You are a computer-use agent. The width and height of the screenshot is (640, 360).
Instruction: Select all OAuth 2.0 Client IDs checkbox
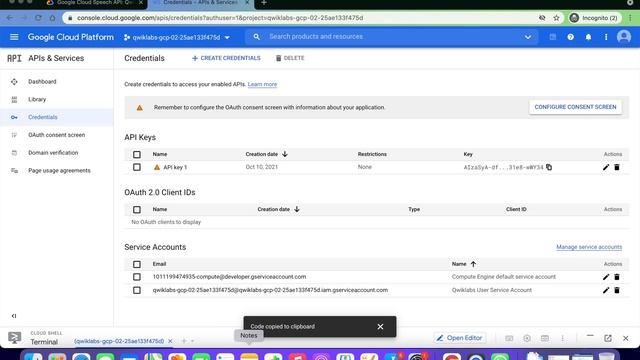137,209
